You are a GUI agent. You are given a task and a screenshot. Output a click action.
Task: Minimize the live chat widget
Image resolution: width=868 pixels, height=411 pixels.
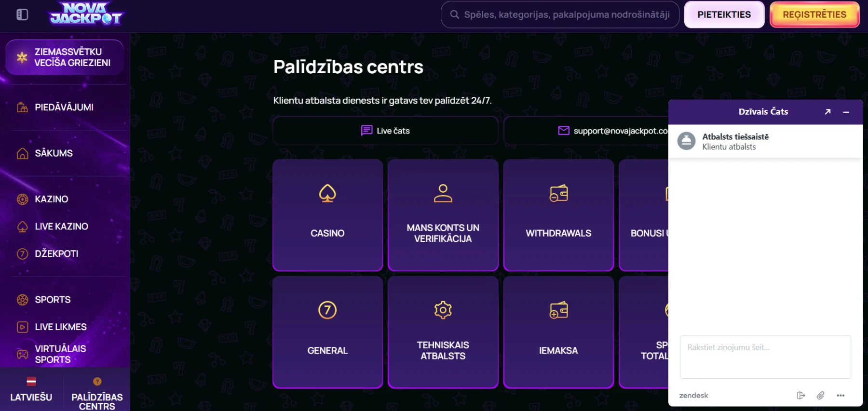coord(846,111)
